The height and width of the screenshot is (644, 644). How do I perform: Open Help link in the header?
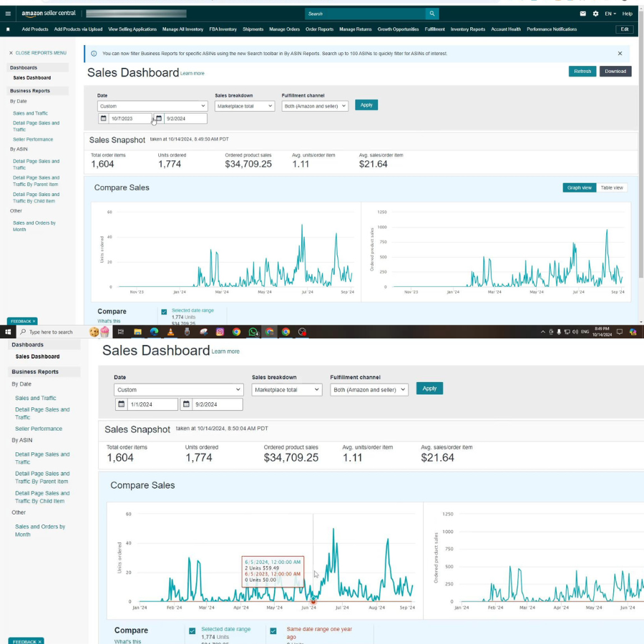point(627,14)
